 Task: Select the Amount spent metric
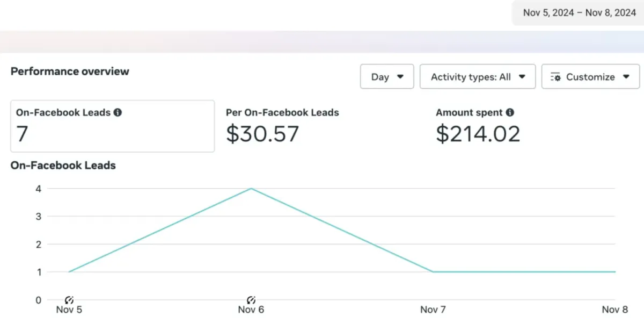469,113
